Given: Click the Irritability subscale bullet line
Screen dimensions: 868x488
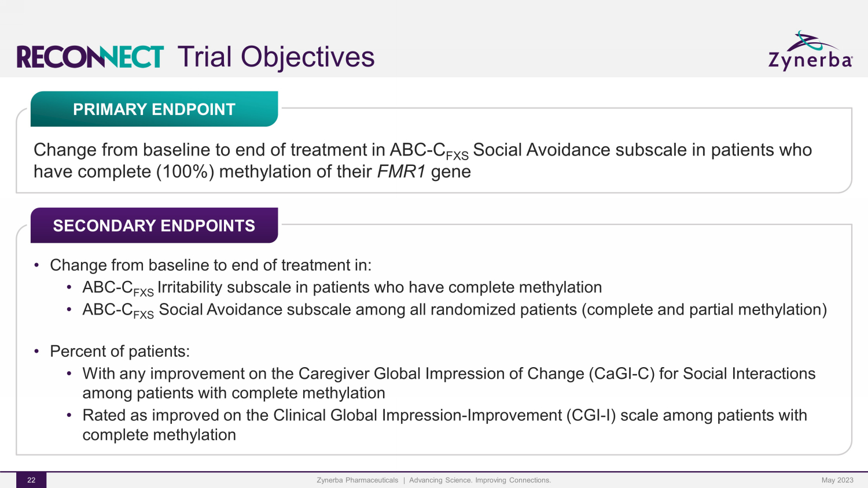Looking at the screenshot, I should click(341, 287).
